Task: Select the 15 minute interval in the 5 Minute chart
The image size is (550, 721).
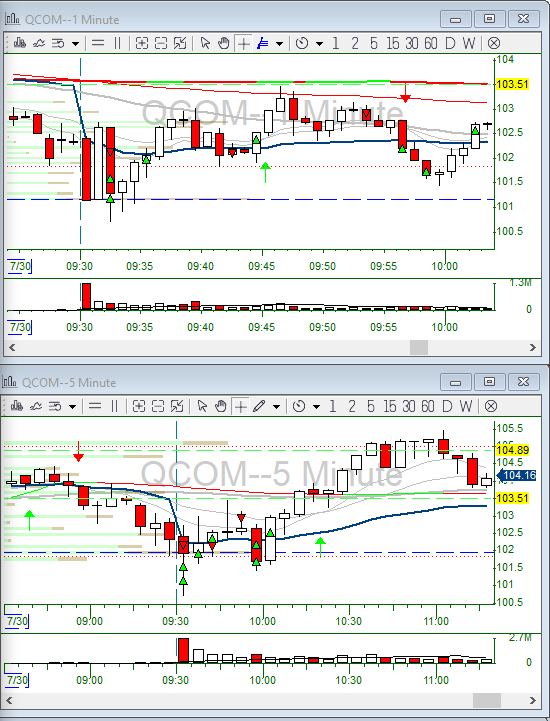Action: pyautogui.click(x=390, y=406)
